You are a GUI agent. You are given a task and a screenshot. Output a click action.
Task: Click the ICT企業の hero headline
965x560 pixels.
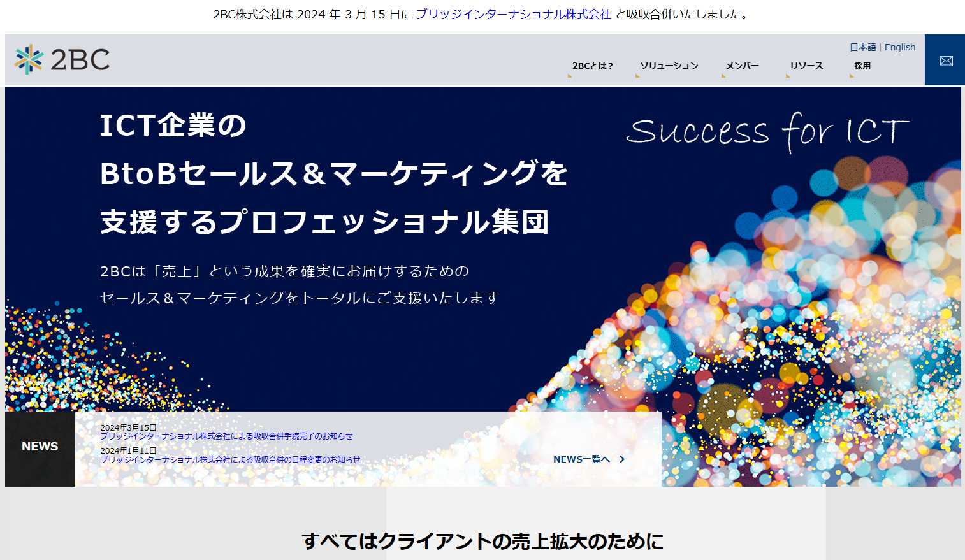tap(173, 125)
